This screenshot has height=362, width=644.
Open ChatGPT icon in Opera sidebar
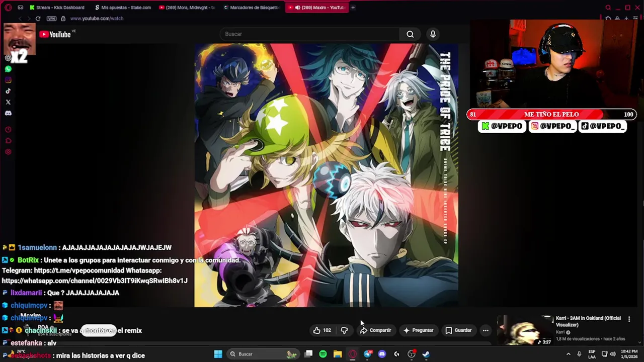click(8, 58)
